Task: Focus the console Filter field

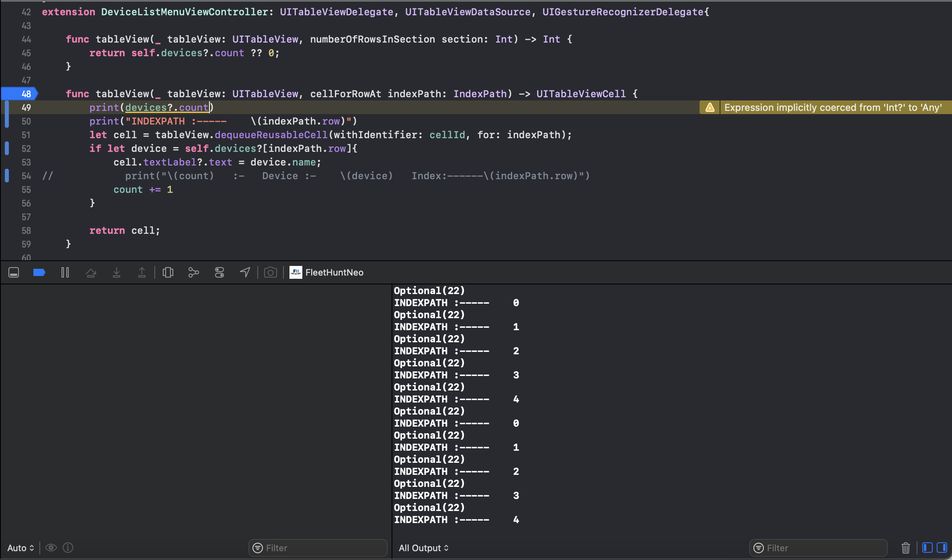Action: point(818,548)
